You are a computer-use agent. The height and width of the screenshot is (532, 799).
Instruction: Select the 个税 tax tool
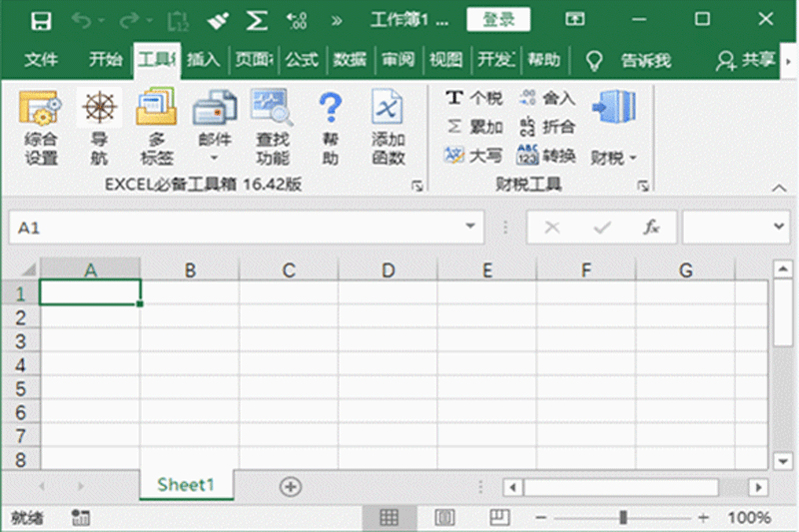473,98
